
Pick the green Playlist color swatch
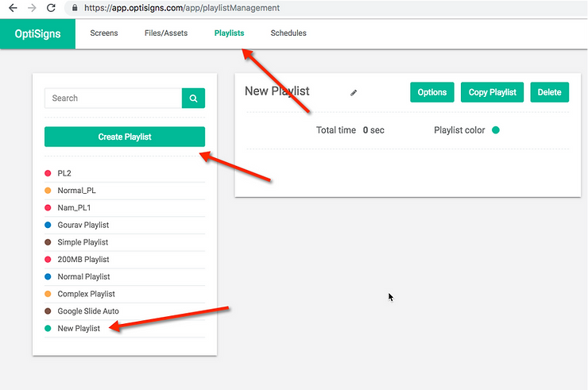(x=496, y=130)
